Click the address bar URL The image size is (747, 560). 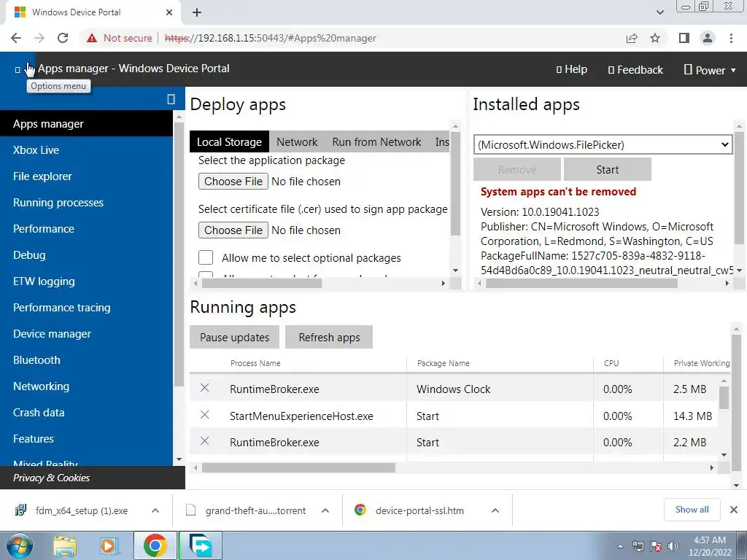tap(270, 38)
